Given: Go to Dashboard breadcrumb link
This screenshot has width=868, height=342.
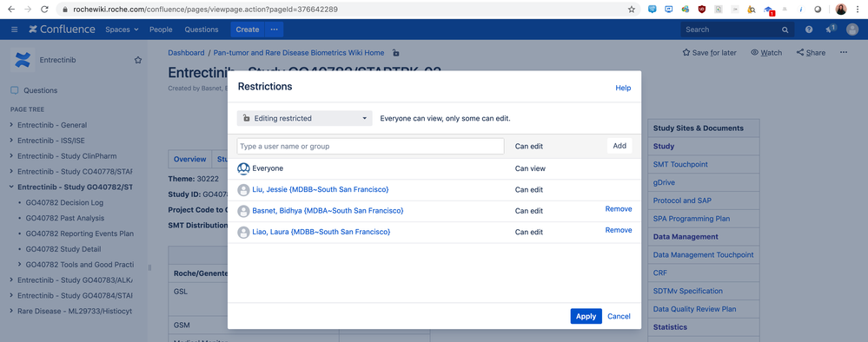Looking at the screenshot, I should pos(186,53).
